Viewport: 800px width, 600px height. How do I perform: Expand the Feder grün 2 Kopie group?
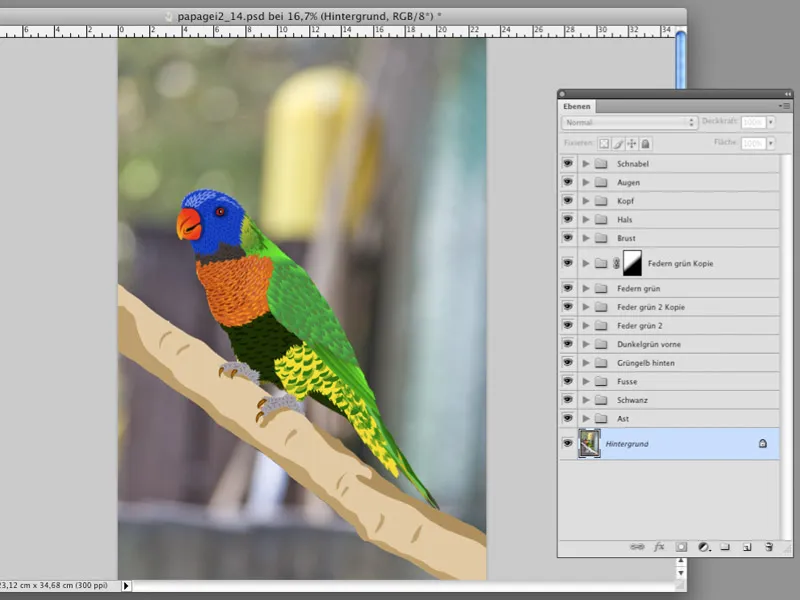586,307
